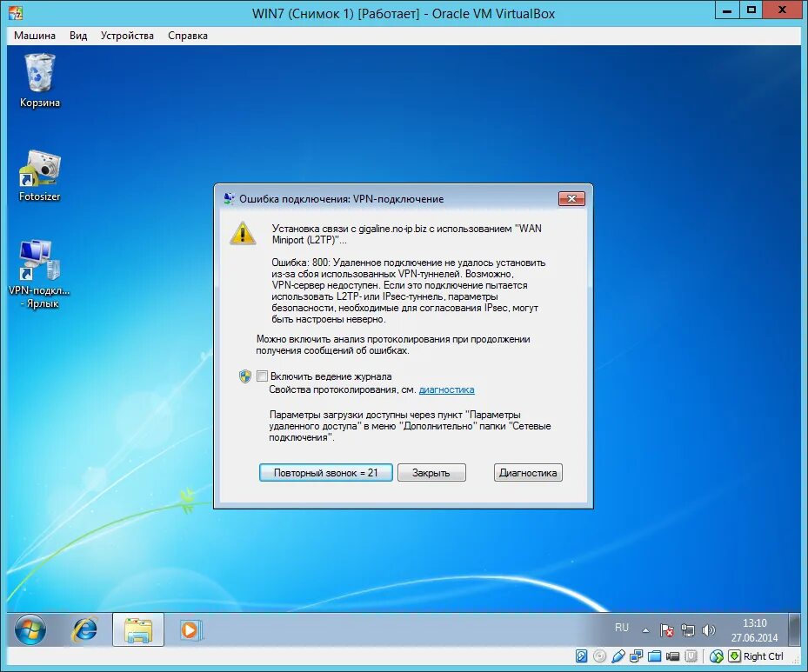Click the VPN dialog title bar icon
The image size is (808, 672).
(x=229, y=199)
